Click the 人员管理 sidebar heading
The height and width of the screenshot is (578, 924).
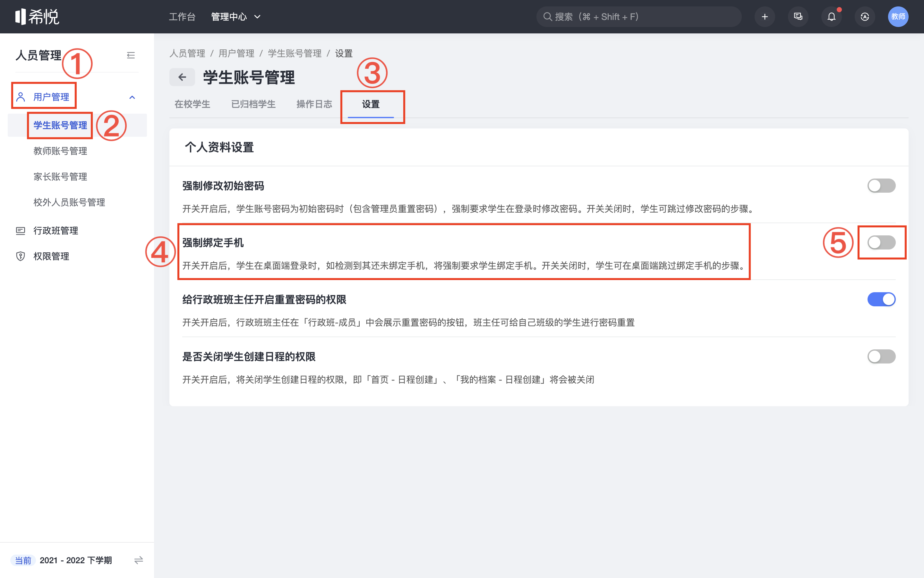coord(38,56)
